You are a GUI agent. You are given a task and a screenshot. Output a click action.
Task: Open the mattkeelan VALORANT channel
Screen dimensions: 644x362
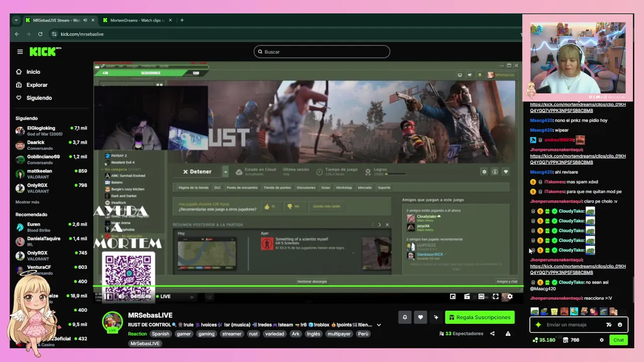(x=50, y=174)
